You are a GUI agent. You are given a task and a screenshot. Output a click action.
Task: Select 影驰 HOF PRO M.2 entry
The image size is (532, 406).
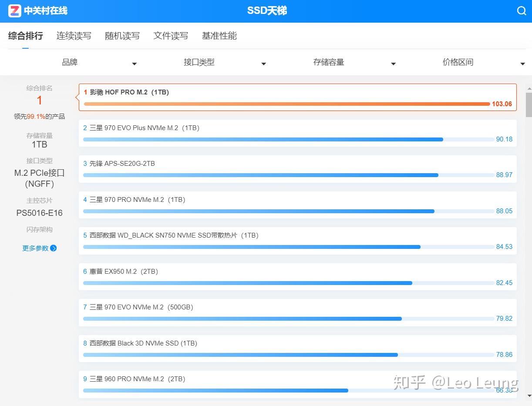click(298, 97)
